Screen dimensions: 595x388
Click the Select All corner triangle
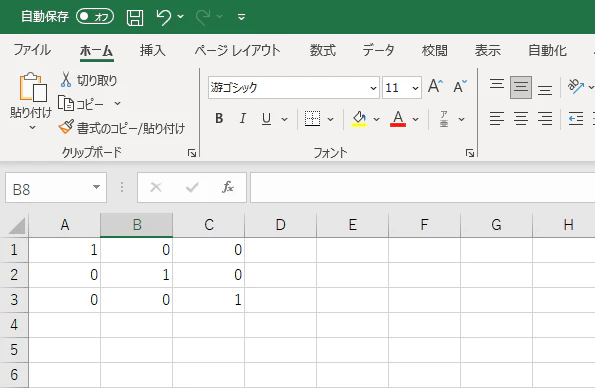[17, 226]
